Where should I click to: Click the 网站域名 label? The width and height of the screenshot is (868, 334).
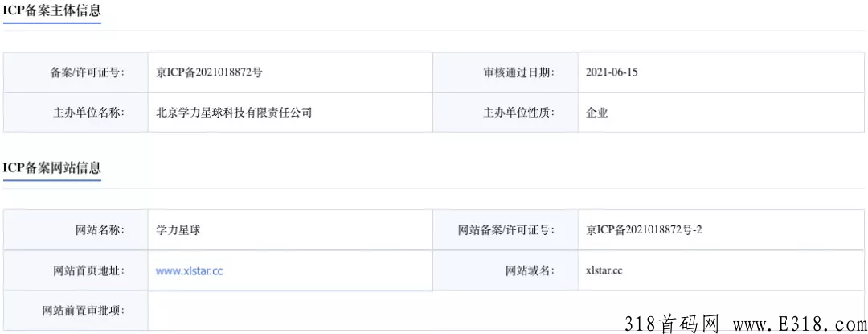(x=530, y=271)
